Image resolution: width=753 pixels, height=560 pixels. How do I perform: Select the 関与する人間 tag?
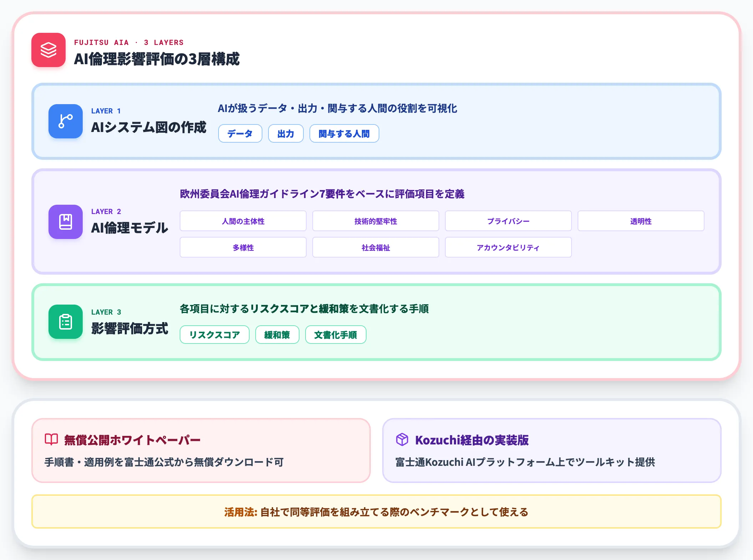pos(344,133)
